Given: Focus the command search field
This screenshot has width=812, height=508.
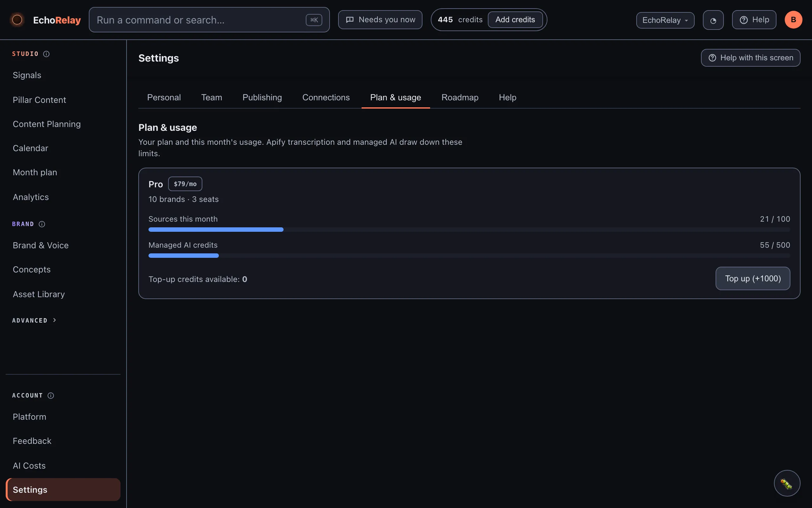Looking at the screenshot, I should 209,20.
